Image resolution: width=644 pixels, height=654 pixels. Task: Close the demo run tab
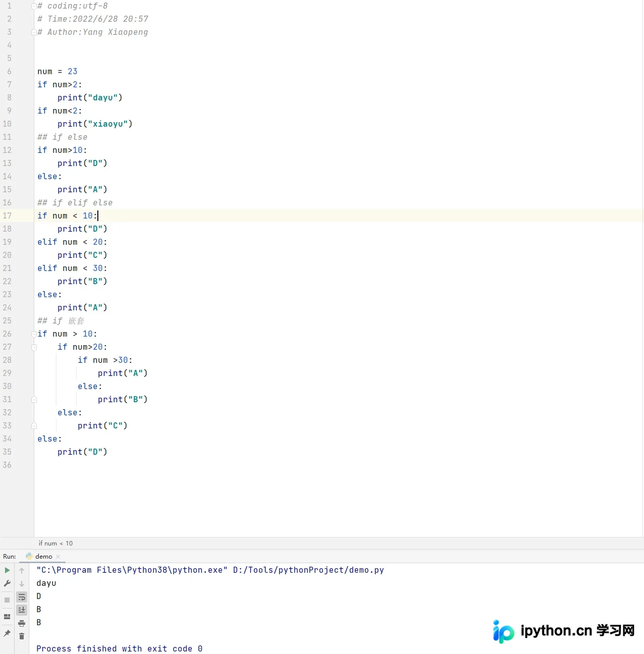coord(58,557)
